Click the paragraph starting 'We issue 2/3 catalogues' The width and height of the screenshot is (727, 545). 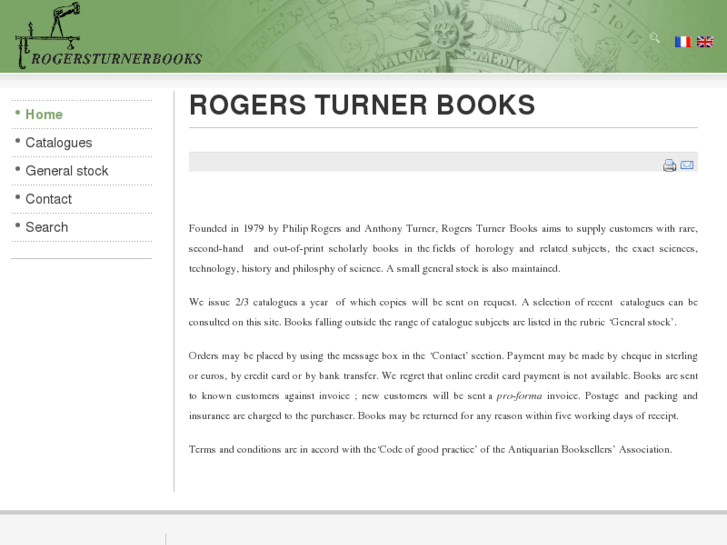tap(443, 312)
